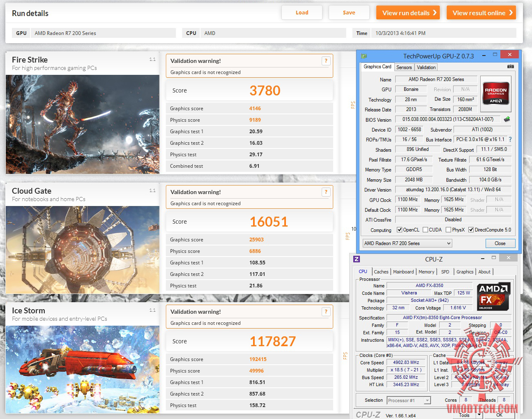
Task: Click the Fire Strike preview thumbnail
Action: pos(83,124)
